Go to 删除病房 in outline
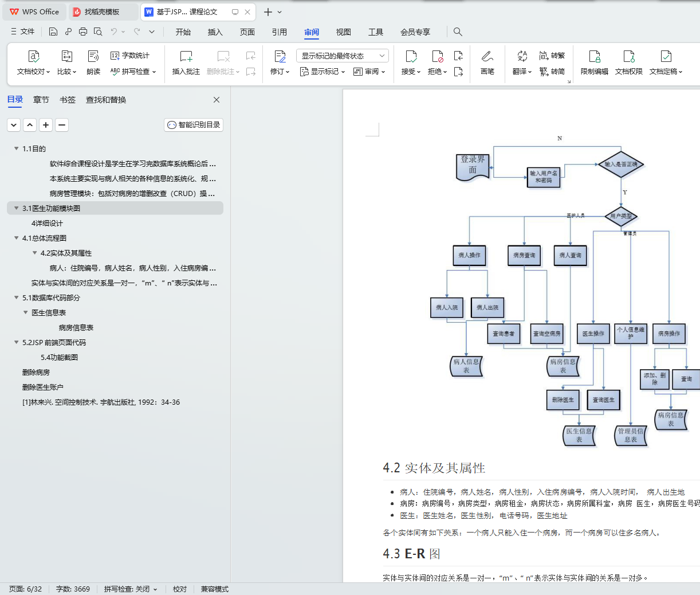 tap(36, 372)
